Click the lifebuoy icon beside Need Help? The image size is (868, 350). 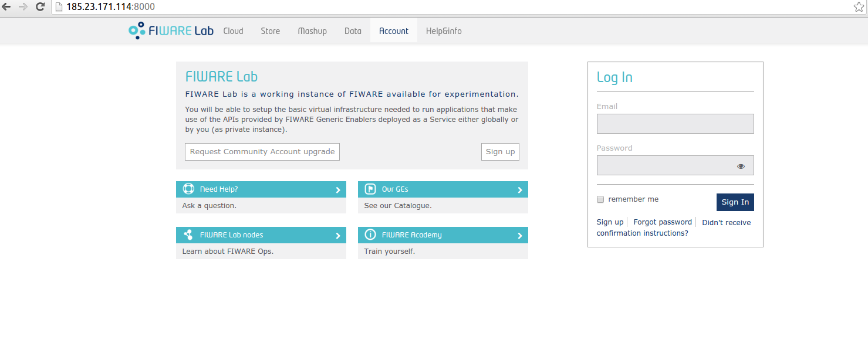(x=188, y=189)
